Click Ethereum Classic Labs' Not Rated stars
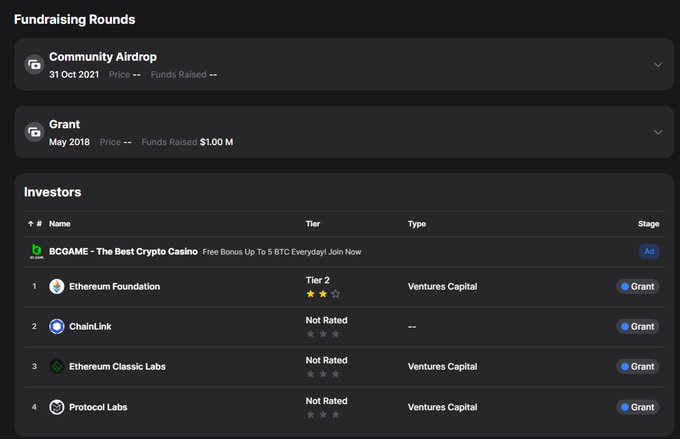The image size is (680, 439). click(323, 374)
